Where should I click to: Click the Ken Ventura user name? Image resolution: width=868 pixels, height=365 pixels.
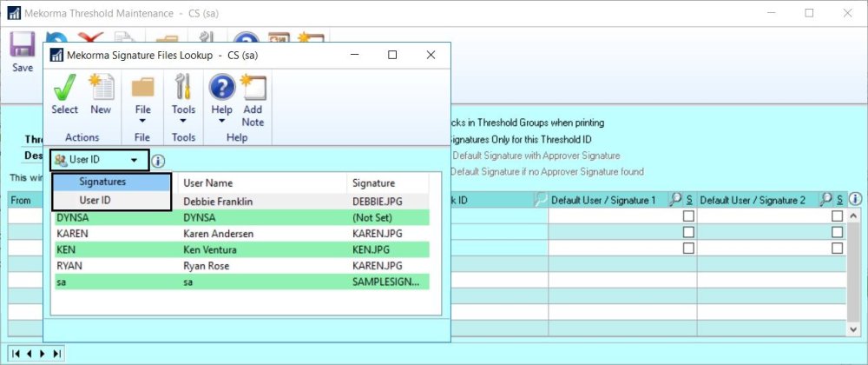[210, 249]
